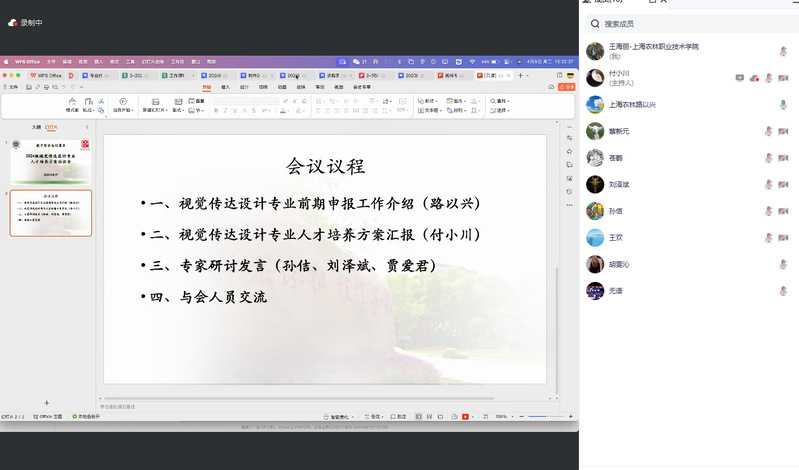Collapse the slide thumbnail panel chevron
The height and width of the screenshot is (470, 799).
tap(87, 128)
